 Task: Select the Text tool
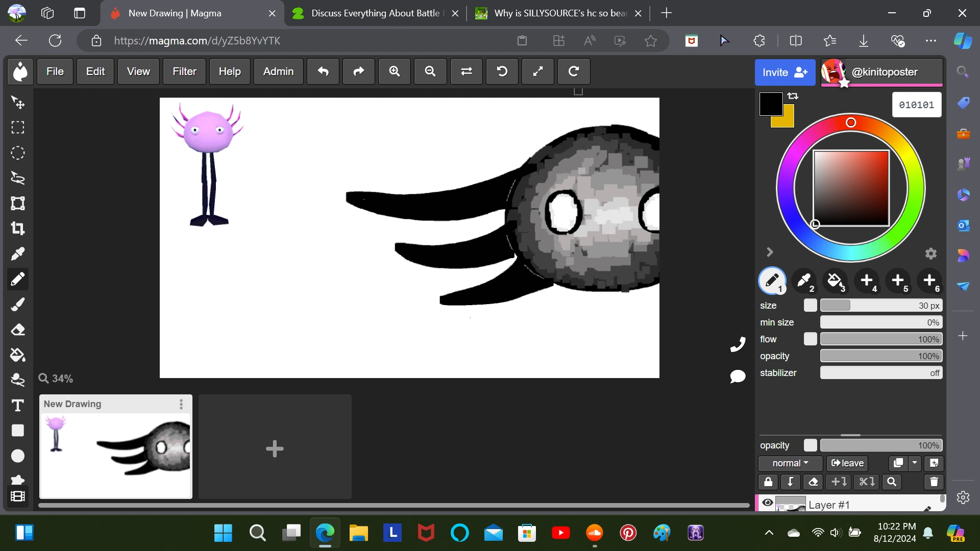click(x=18, y=406)
